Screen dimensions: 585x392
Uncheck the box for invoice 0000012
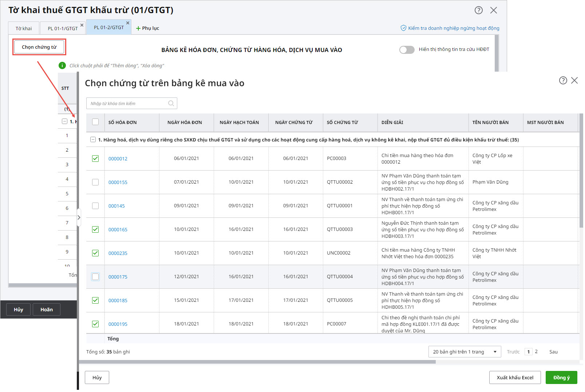[x=95, y=159]
